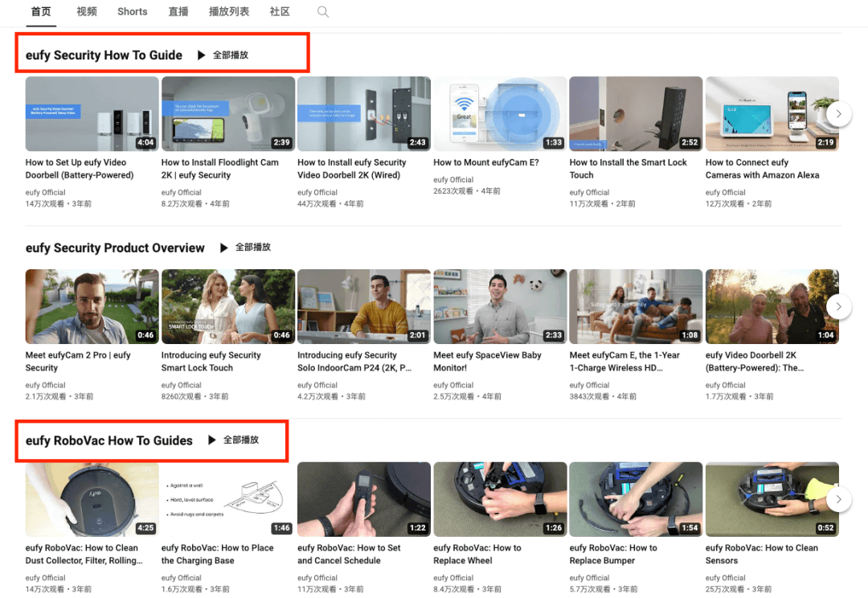Open RoboVac Set and Cancel Schedule thumbnail

[x=364, y=499]
